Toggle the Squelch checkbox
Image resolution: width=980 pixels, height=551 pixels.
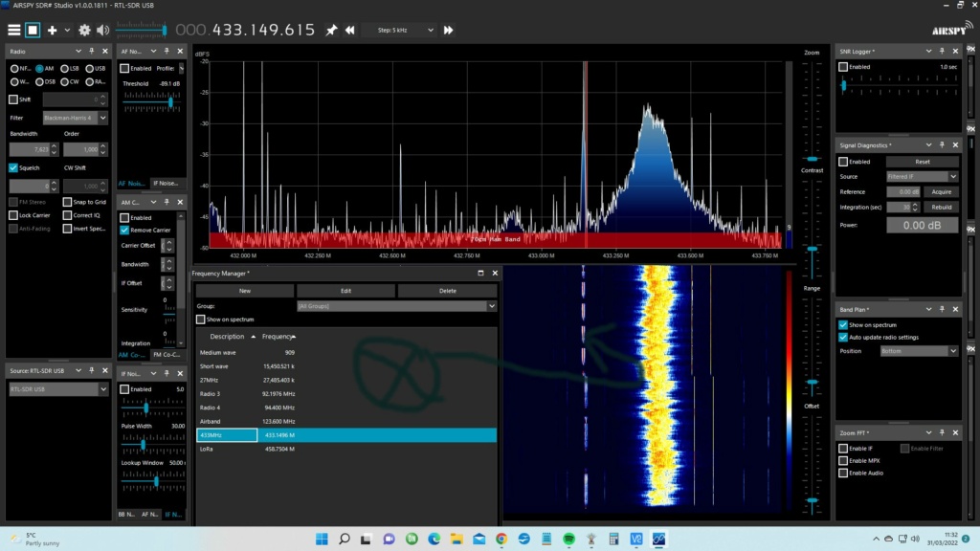(13, 167)
